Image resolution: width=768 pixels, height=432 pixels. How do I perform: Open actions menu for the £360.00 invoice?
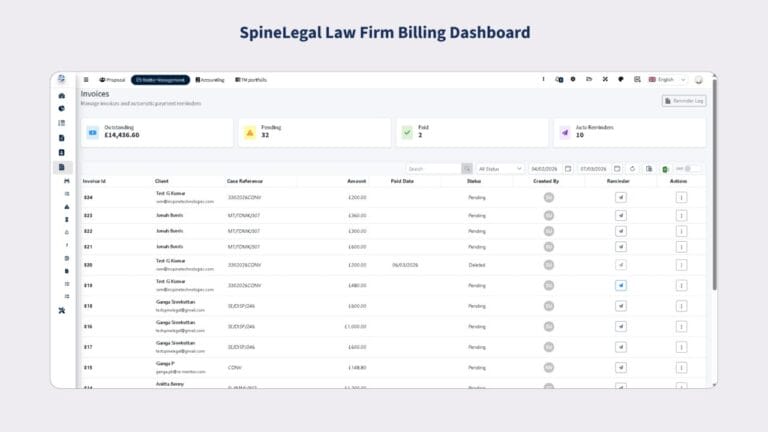(x=681, y=216)
